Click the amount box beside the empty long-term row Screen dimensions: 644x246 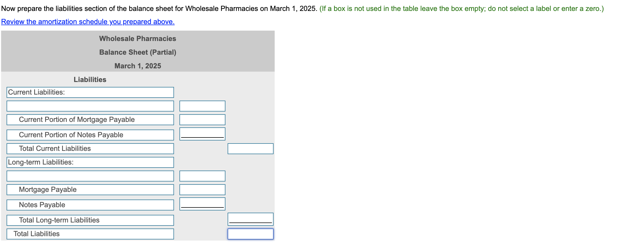pos(202,176)
